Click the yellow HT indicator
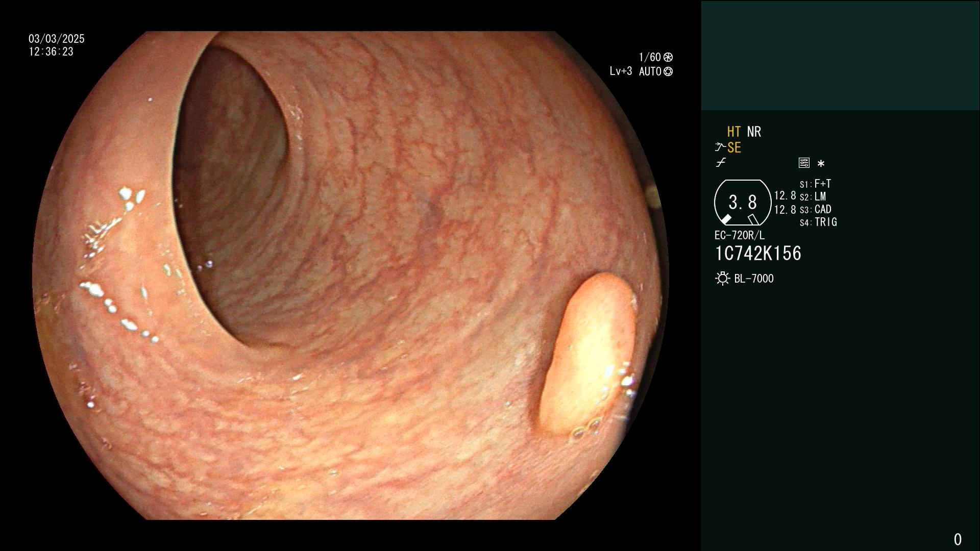Screen dimensions: 980x551 [x=734, y=132]
